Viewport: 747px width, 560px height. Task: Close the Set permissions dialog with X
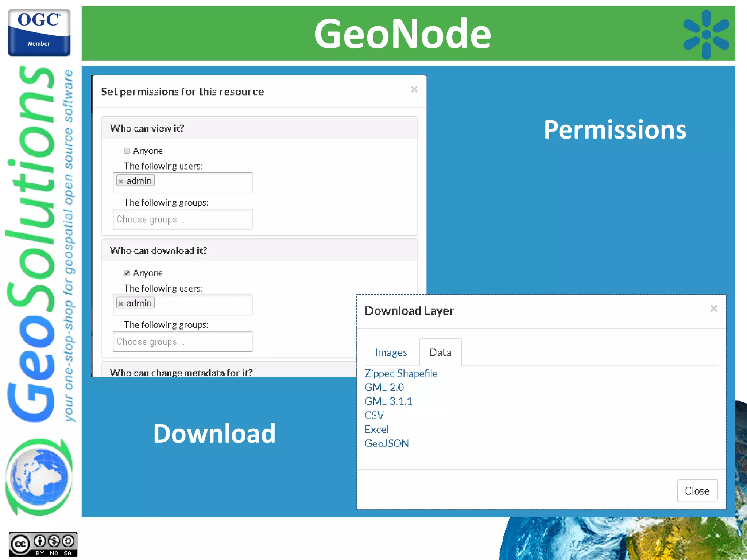(414, 89)
